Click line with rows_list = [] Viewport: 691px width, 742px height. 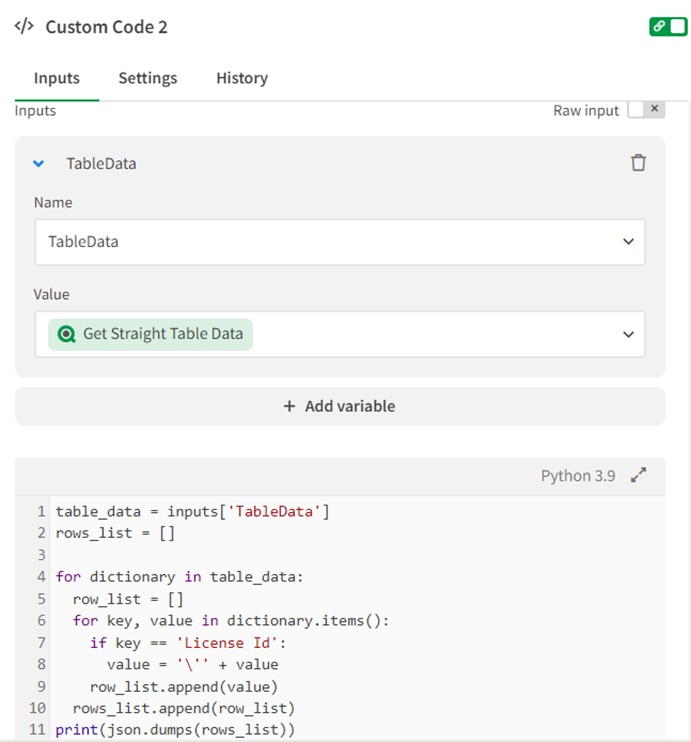point(115,533)
